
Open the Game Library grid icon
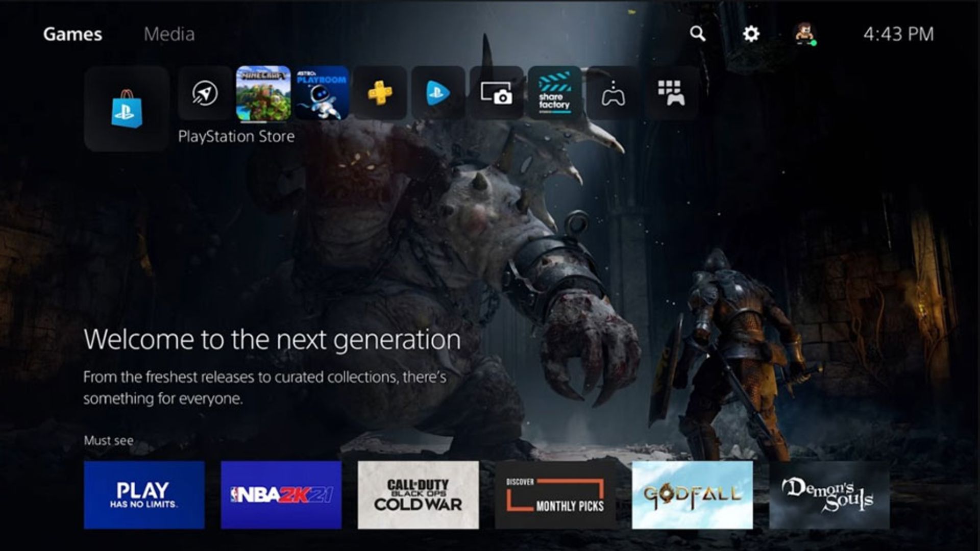[x=671, y=93]
